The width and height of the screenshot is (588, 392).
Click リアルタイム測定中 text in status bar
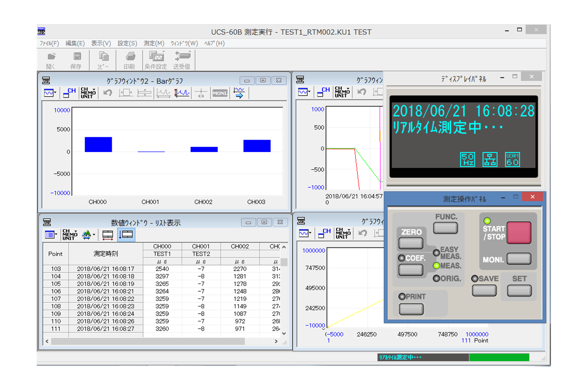[400, 357]
